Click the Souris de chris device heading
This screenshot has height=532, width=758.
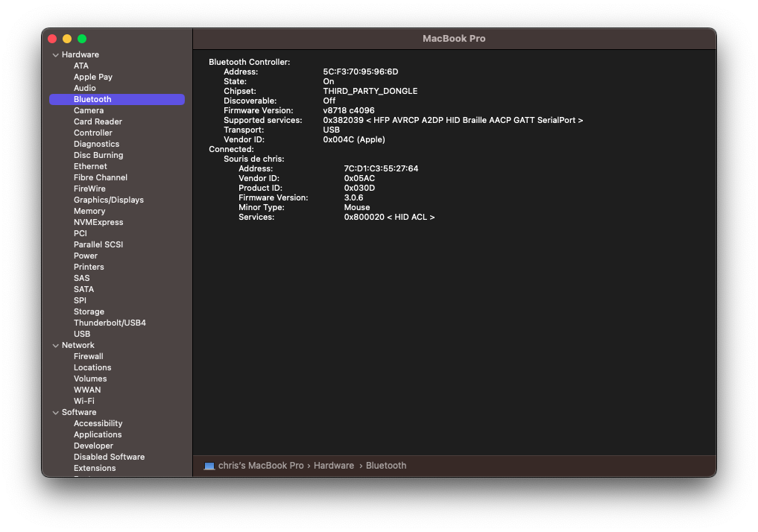(254, 159)
